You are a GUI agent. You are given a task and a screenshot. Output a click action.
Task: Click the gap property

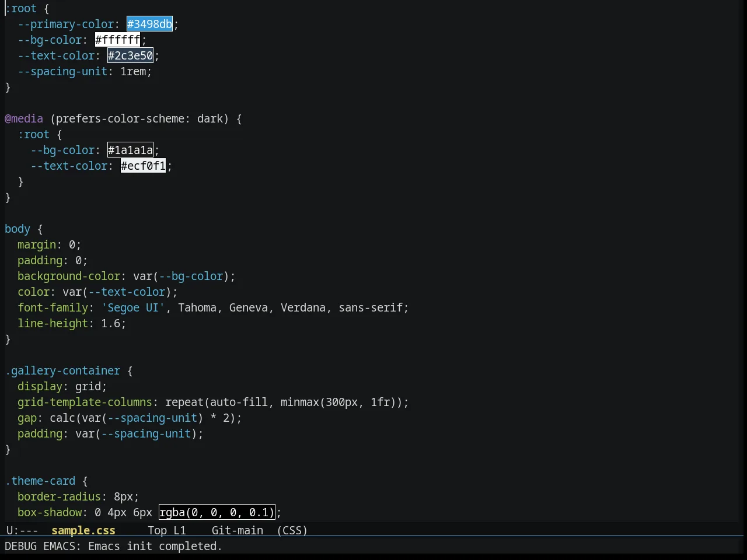pos(27,418)
